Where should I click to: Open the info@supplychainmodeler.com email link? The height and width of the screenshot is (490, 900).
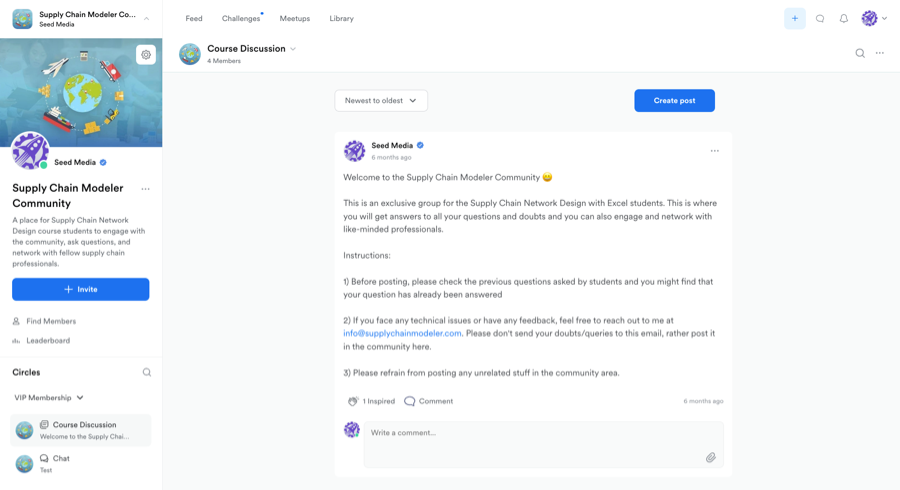tap(402, 333)
